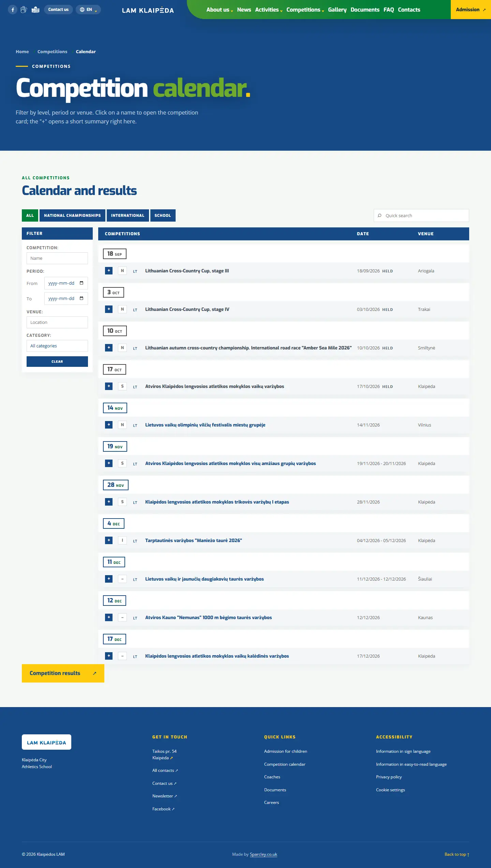Focus the competition Name input field
Image resolution: width=491 pixels, height=868 pixels.
click(x=57, y=258)
